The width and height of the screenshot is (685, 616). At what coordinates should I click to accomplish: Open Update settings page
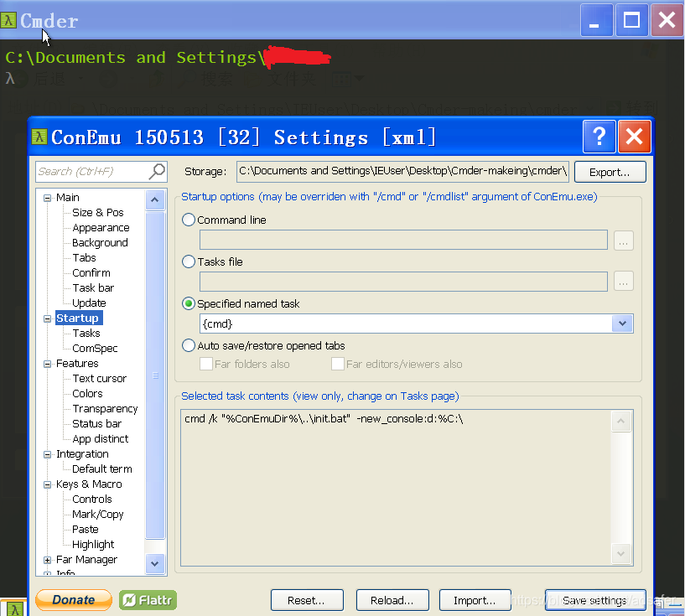(x=89, y=303)
